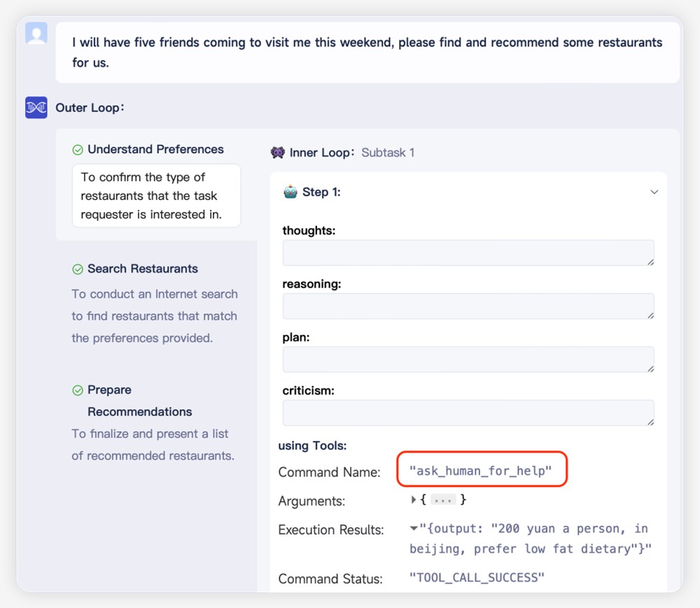Screen dimensions: 700x608
Task: Click the Inner Loop purple monster icon
Action: [278, 153]
